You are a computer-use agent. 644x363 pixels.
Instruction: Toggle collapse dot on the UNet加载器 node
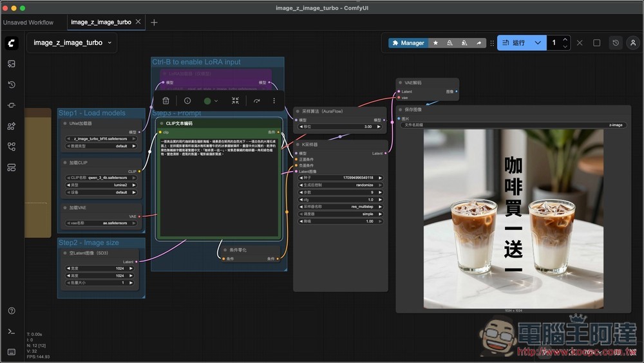(64, 123)
